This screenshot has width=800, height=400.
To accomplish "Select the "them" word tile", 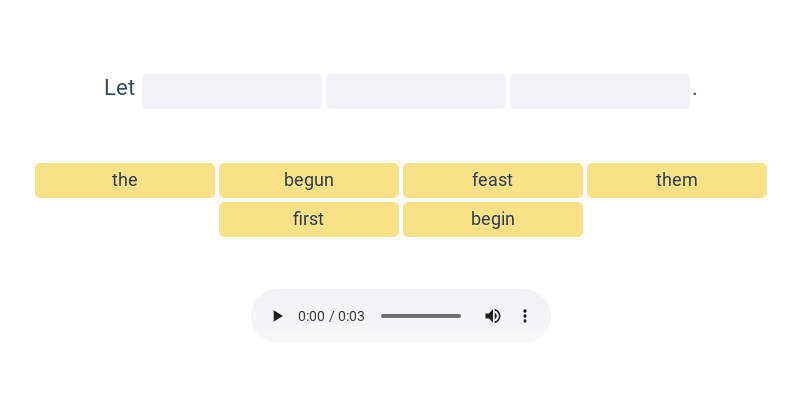I will pyautogui.click(x=677, y=180).
